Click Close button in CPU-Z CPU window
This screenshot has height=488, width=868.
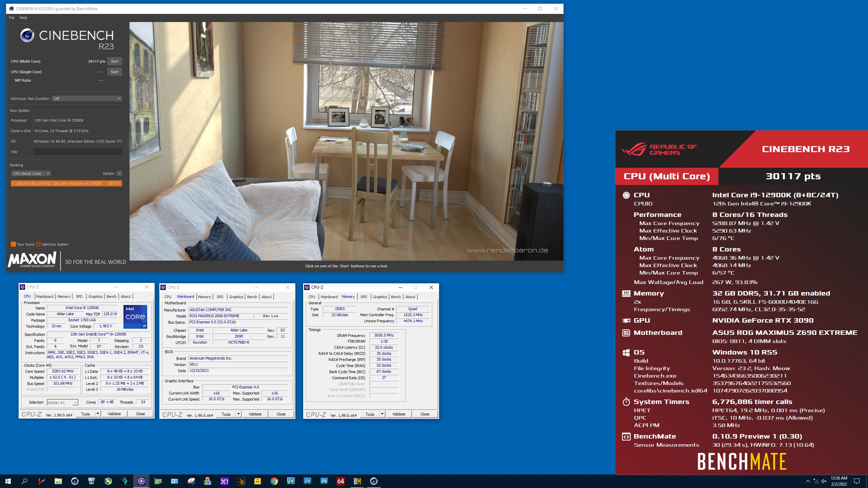click(140, 414)
